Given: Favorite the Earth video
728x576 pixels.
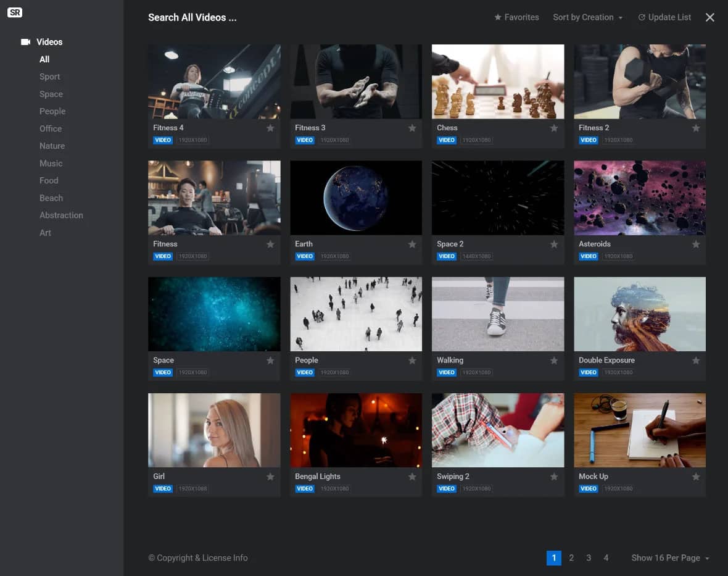Looking at the screenshot, I should point(412,244).
